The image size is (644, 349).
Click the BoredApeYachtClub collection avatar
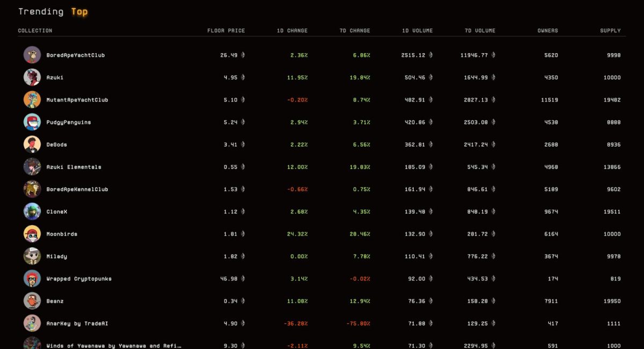(x=32, y=55)
